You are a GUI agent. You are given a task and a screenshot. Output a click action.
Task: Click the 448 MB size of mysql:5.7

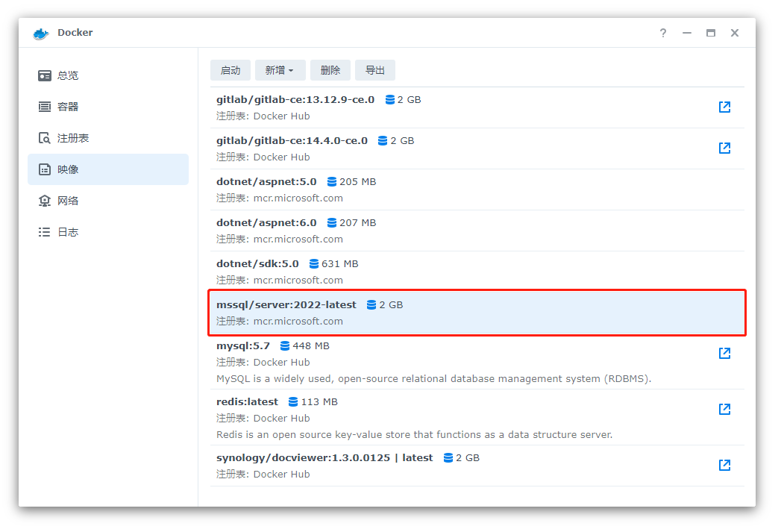pyautogui.click(x=311, y=346)
